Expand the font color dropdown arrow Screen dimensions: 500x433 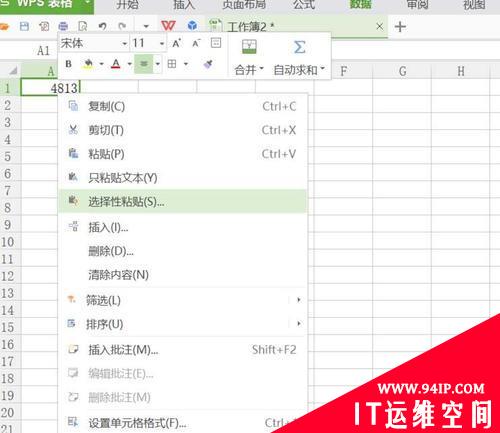(129, 64)
